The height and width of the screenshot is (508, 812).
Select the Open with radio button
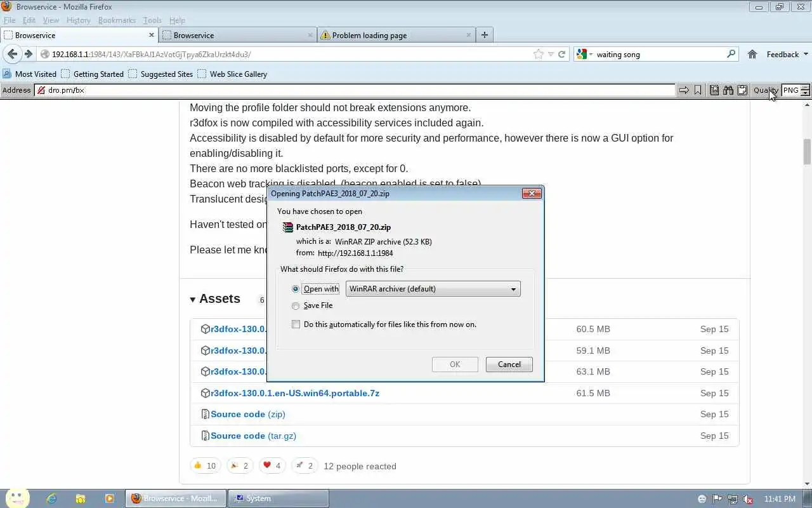click(296, 289)
